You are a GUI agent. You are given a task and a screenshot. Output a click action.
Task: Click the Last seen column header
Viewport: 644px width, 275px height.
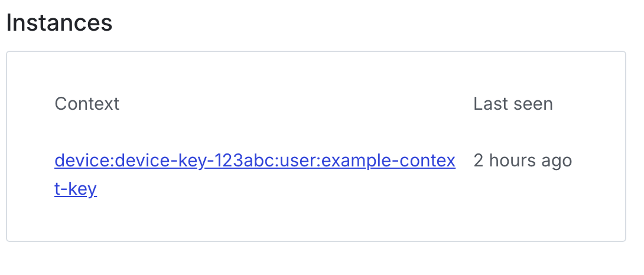point(513,104)
